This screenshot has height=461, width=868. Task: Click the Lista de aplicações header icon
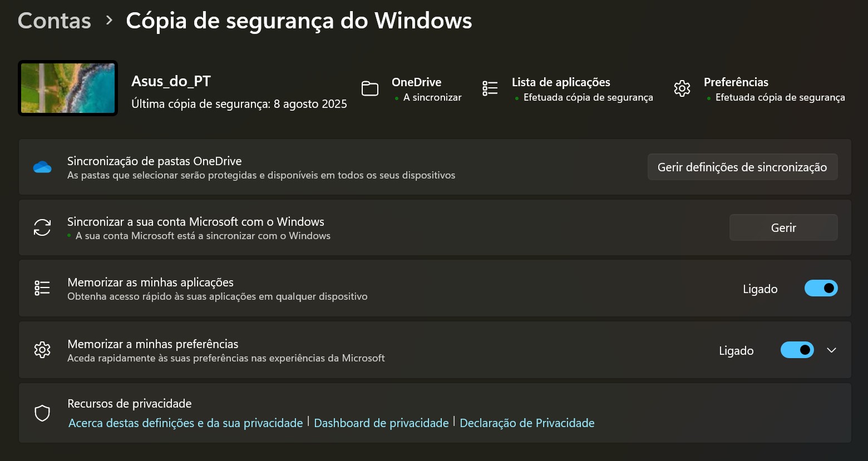point(490,88)
